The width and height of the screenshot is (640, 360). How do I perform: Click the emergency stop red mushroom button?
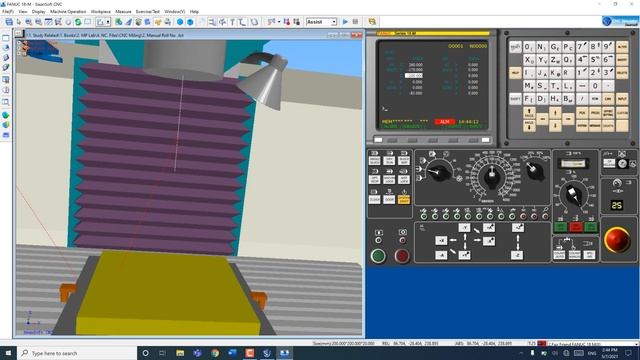point(617,240)
